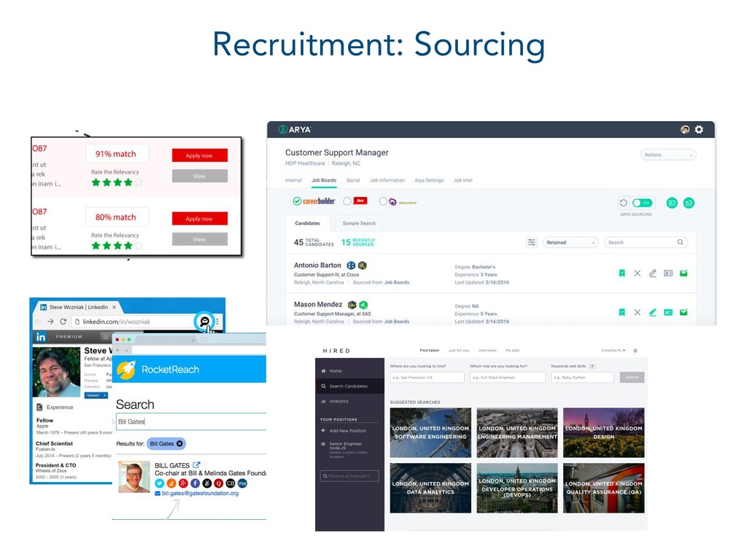Bookmark candidate Antonio Barton
This screenshot has height=560, width=747.
point(622,273)
